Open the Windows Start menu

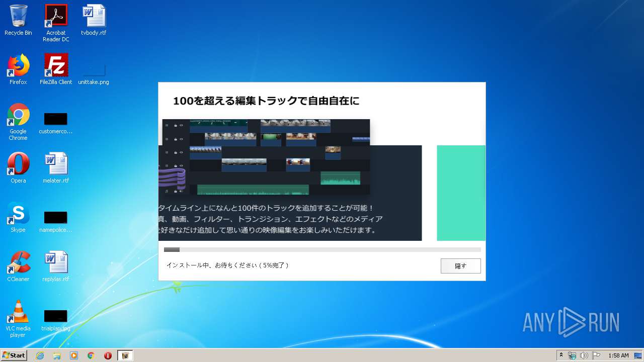[x=14, y=355]
